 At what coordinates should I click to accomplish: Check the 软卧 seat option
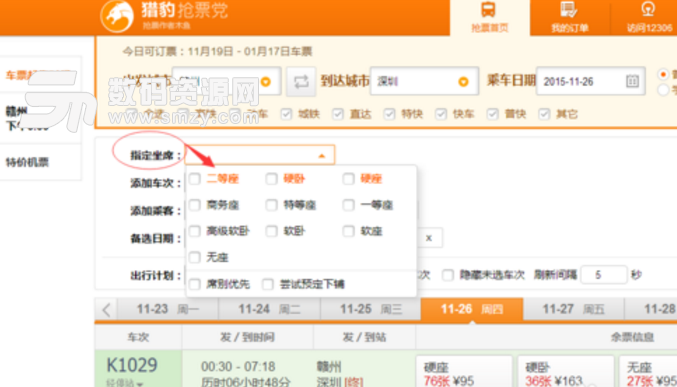click(x=272, y=231)
